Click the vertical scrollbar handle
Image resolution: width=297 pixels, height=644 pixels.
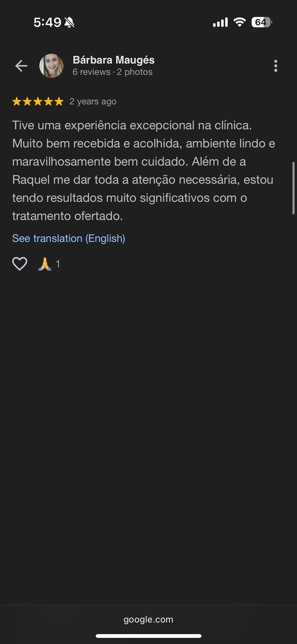[x=293, y=188]
